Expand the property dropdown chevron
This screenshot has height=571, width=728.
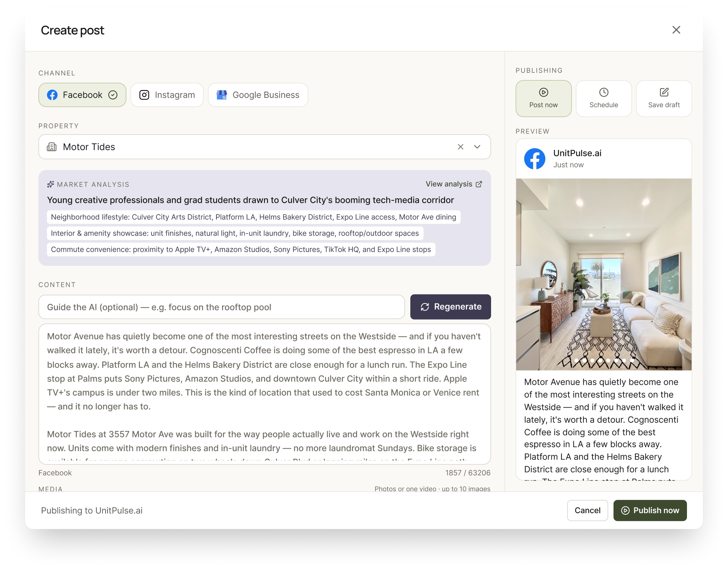tap(477, 147)
